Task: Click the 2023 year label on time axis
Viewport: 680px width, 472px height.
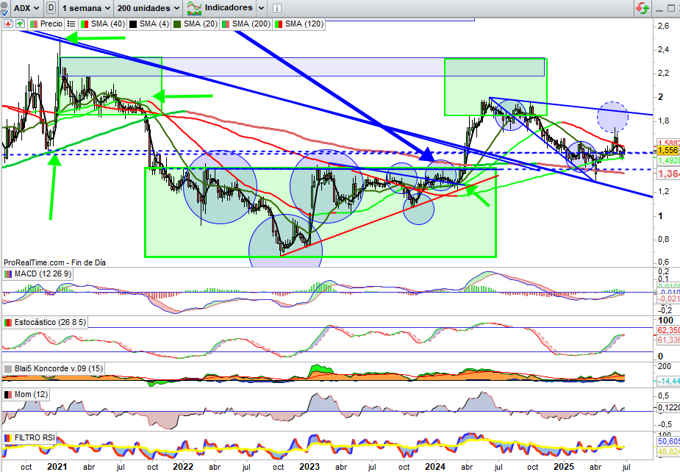Action: pos(309,466)
